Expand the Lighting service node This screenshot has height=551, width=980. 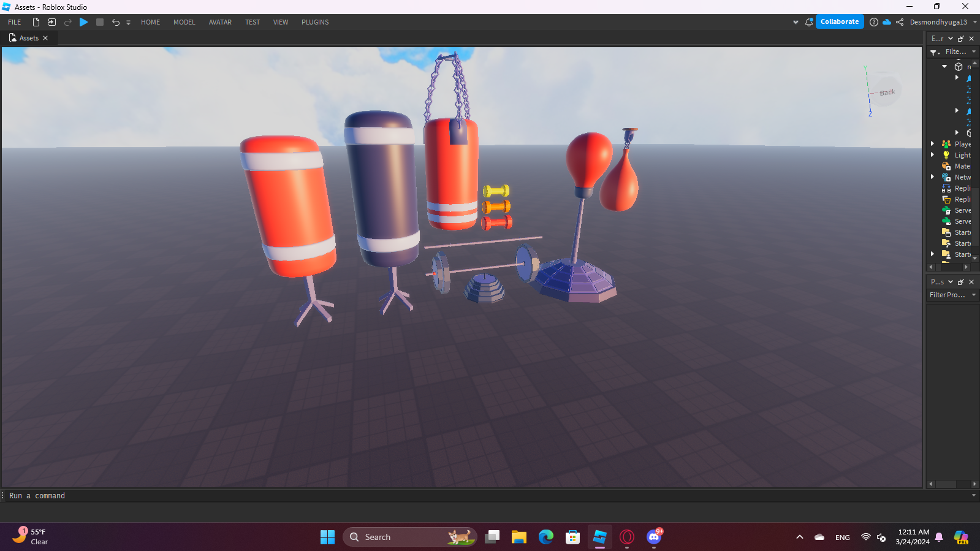[933, 155]
